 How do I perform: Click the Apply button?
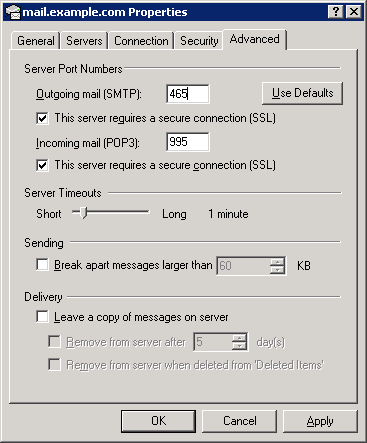click(320, 421)
